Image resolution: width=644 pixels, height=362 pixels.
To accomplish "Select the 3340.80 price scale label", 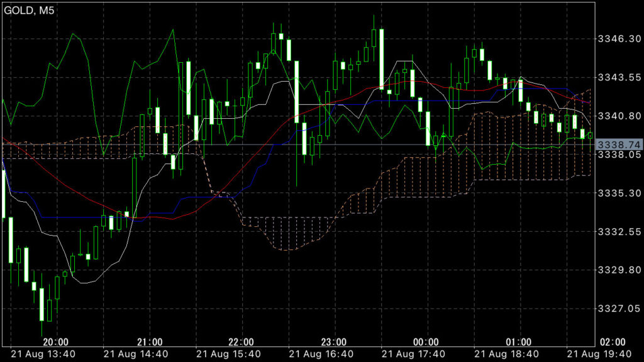I will tap(618, 116).
